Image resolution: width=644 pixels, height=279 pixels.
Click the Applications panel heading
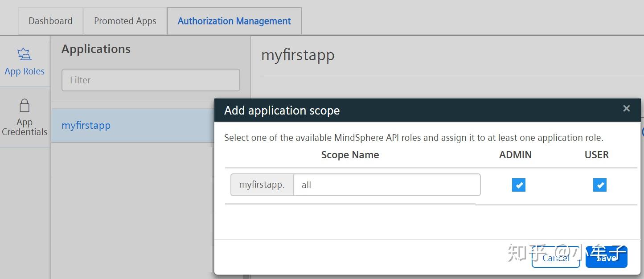point(96,49)
